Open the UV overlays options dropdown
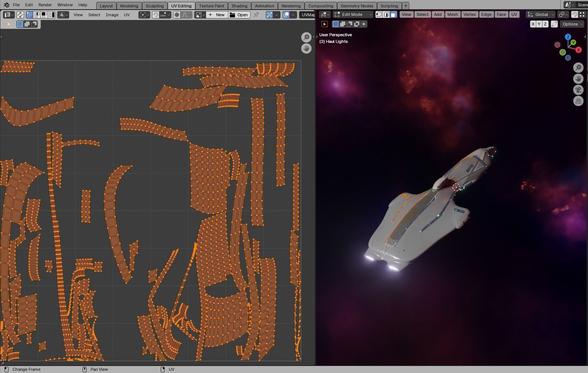Image resolution: width=588 pixels, height=373 pixels. 293,15
